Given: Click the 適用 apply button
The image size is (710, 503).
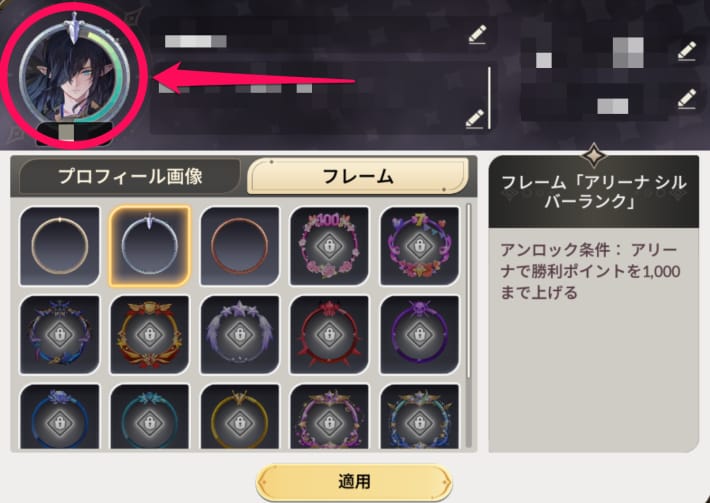Looking at the screenshot, I should [x=354, y=482].
